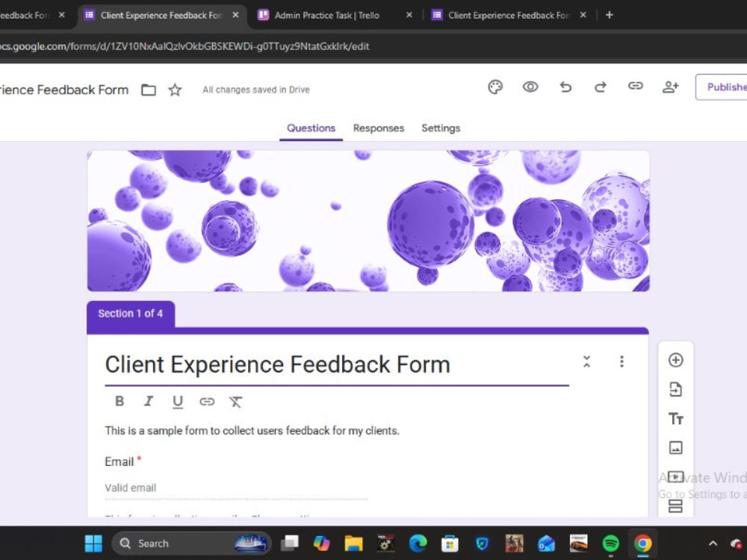This screenshot has height=560, width=747.
Task: Click the Email question label
Action: [119, 461]
